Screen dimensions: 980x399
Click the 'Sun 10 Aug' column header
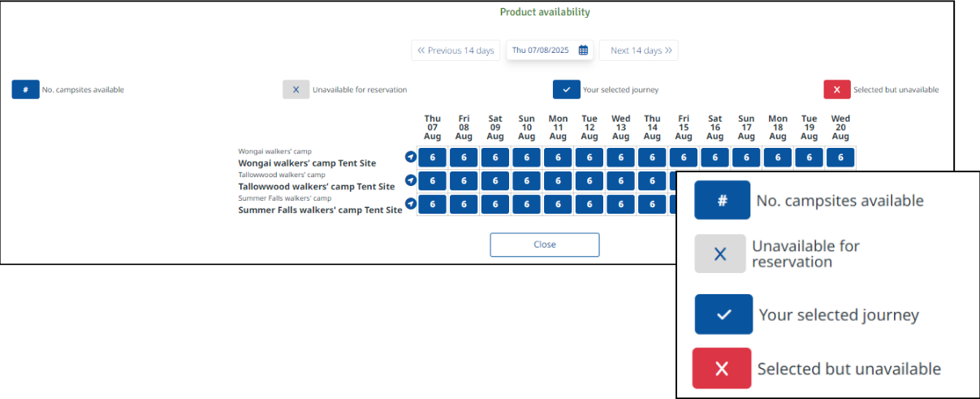pos(527,128)
